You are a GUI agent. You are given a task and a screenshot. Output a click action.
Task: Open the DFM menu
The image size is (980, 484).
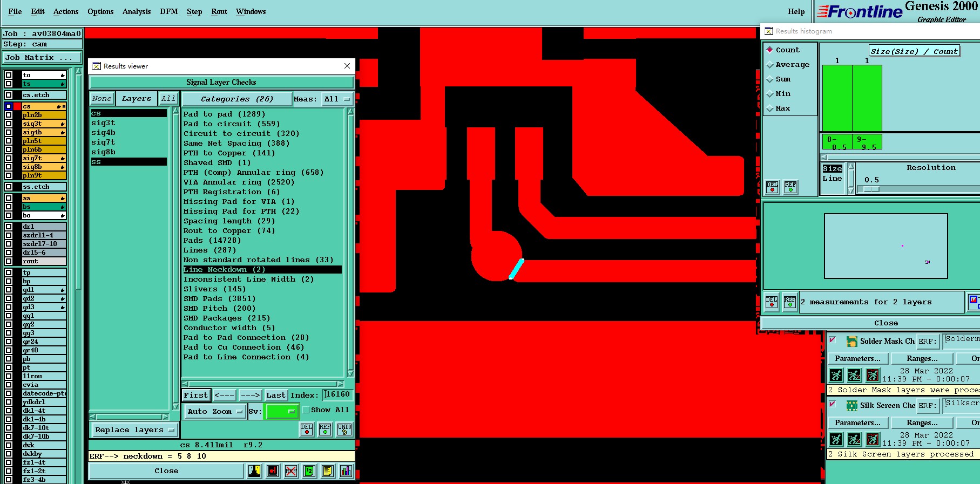tap(169, 11)
